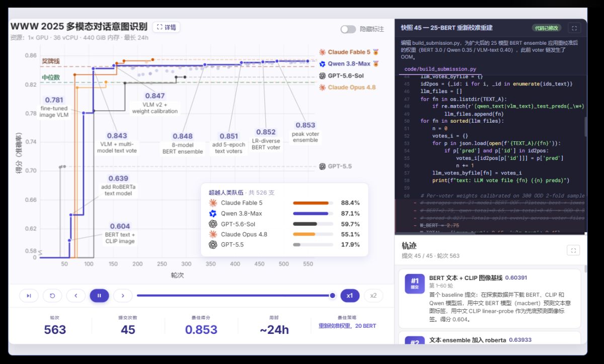This screenshot has width=604, height=364.
Task: Click the GPT-5.5 chart legend icon
Action: 323,166
